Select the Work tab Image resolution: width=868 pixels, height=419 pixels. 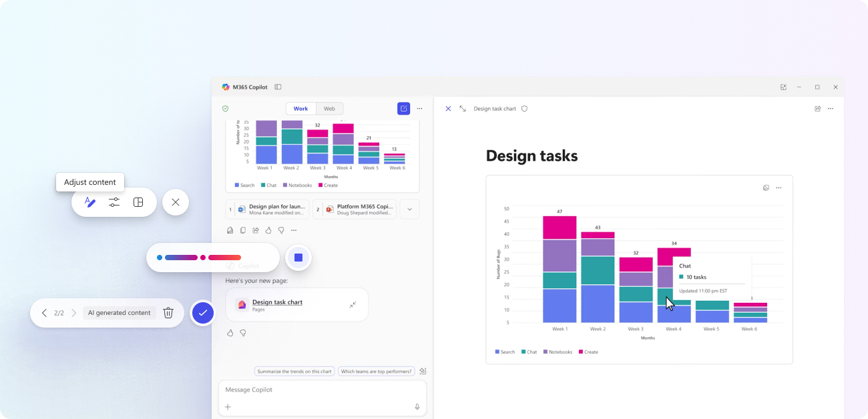(300, 109)
